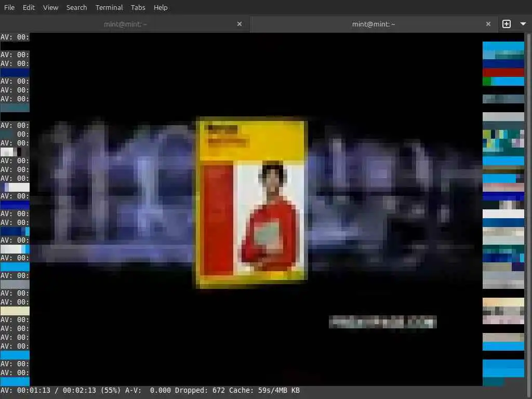Click the A-V: 0.000 status text
532x399 pixels.
[148, 391]
